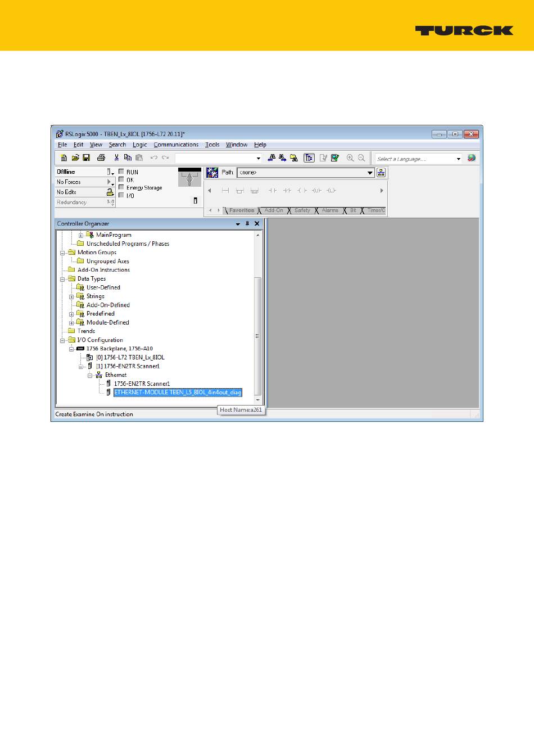
Task: Open the Controller Organizer panel options arrow
Action: click(x=238, y=224)
